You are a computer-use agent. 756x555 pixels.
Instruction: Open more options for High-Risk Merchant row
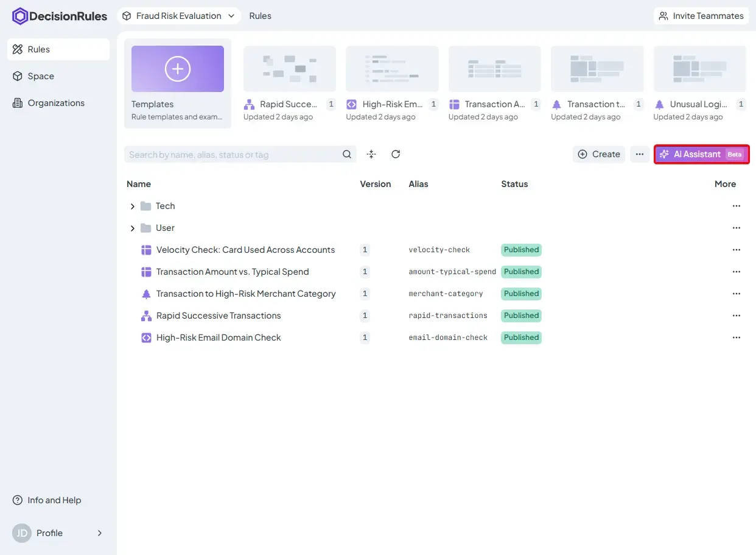pyautogui.click(x=737, y=294)
